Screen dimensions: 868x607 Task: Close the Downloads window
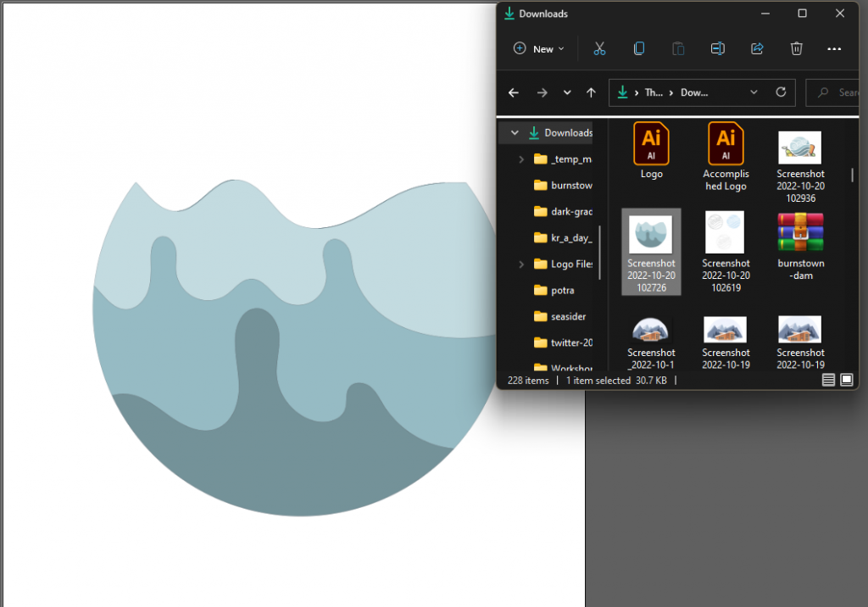pos(840,14)
